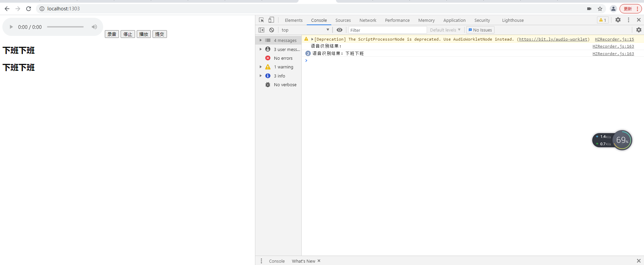
Task: Play the audio in the player
Action: 11,27
